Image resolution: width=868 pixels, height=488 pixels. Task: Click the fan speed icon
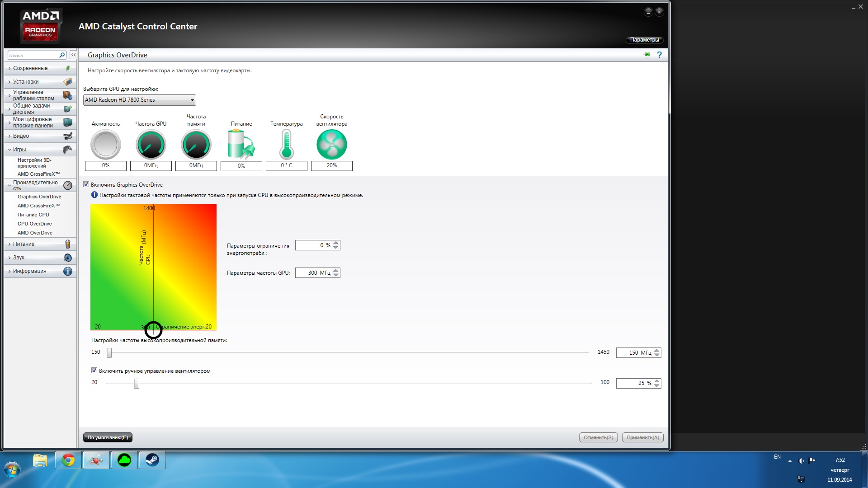coord(331,145)
